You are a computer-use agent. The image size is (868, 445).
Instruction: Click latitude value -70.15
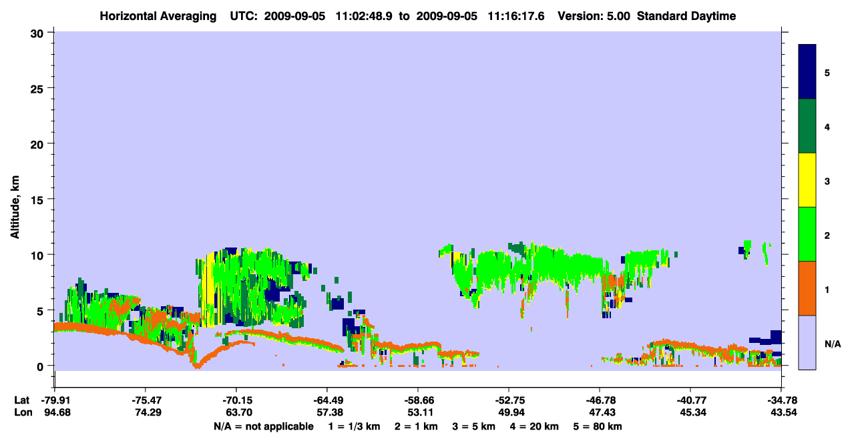[236, 401]
